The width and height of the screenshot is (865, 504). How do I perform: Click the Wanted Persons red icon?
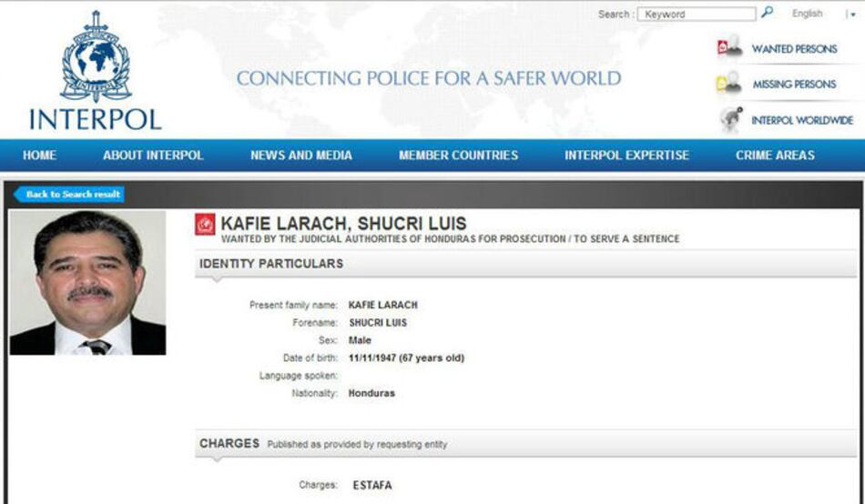729,48
